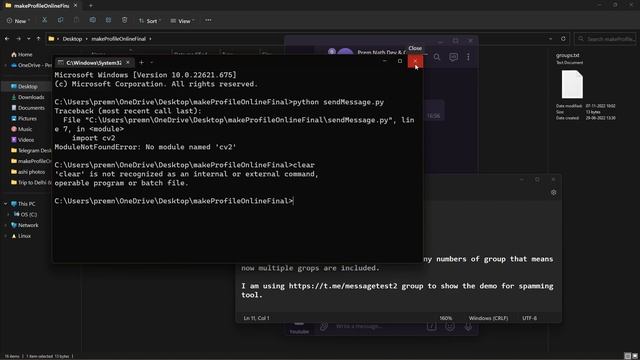
Task: Click the Delete trash icon in Explorer toolbar
Action: point(124,20)
